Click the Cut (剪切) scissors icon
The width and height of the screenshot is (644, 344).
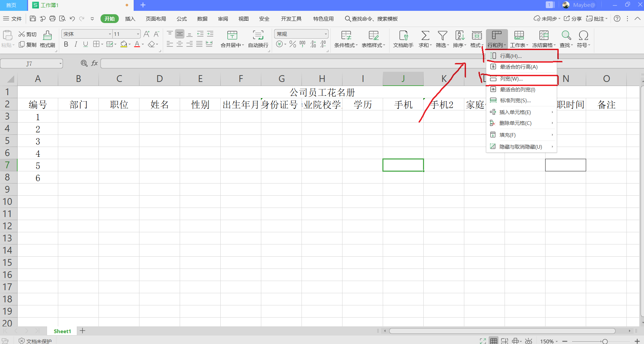(22, 34)
